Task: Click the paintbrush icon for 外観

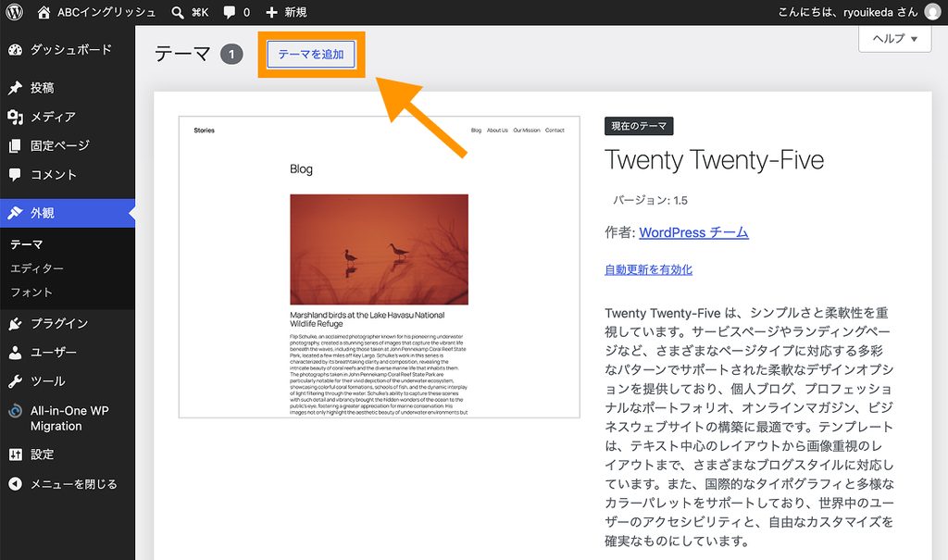Action: (15, 213)
